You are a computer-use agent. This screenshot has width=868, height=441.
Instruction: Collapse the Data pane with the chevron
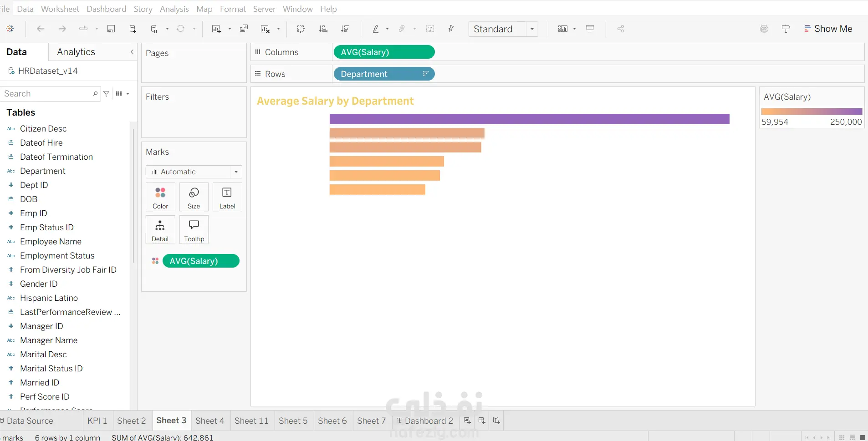[x=132, y=52]
